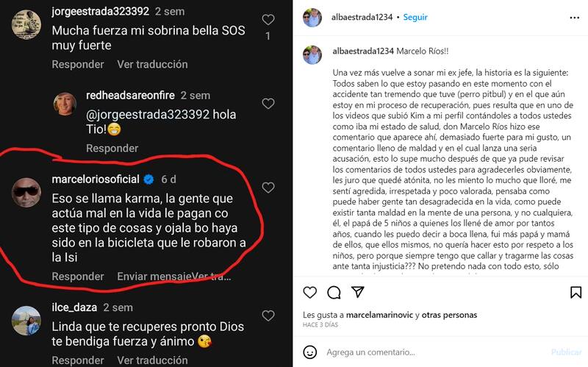Open emoji picker in the comment box
This screenshot has width=588, height=367.
(x=309, y=352)
